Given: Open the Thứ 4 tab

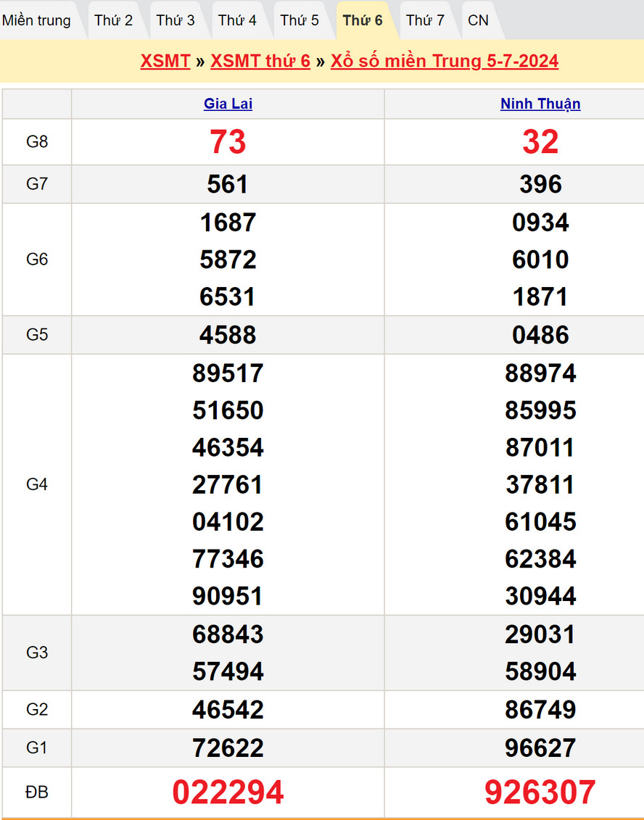Looking at the screenshot, I should click(x=237, y=20).
